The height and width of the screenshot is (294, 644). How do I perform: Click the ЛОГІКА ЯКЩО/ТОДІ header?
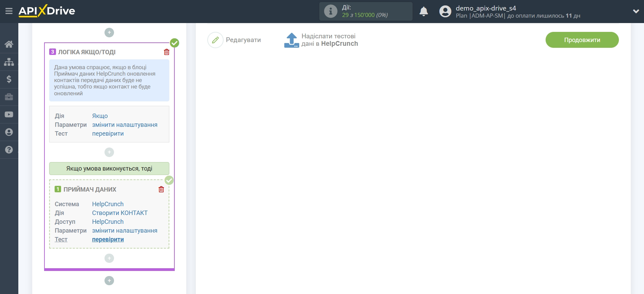coord(87,52)
